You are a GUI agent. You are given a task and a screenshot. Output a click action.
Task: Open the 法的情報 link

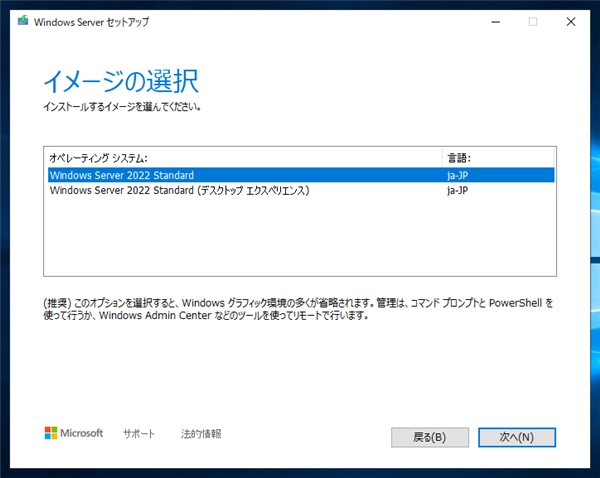click(201, 434)
